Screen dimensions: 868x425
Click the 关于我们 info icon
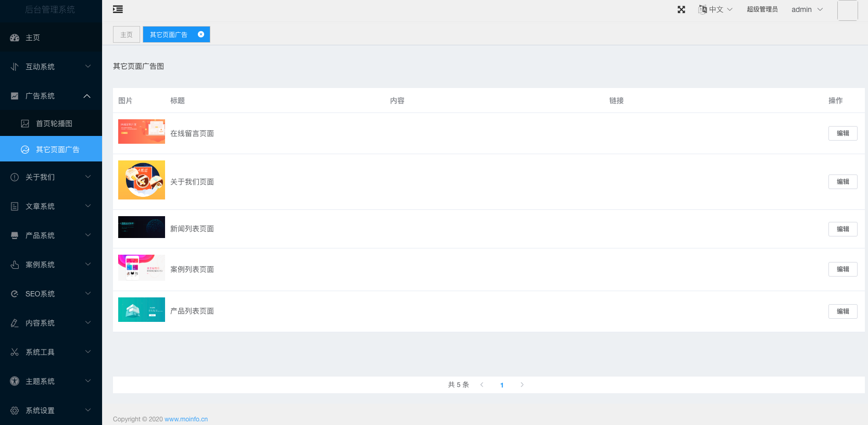click(15, 177)
